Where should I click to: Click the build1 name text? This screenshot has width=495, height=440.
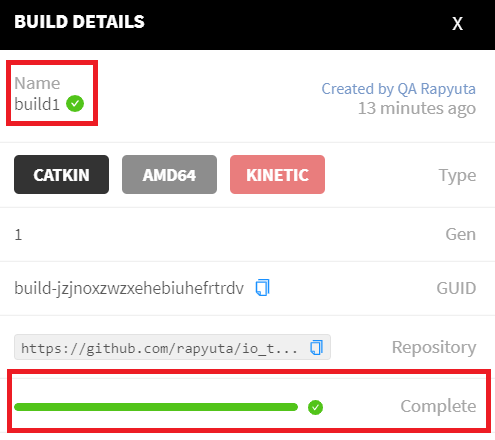[37, 104]
